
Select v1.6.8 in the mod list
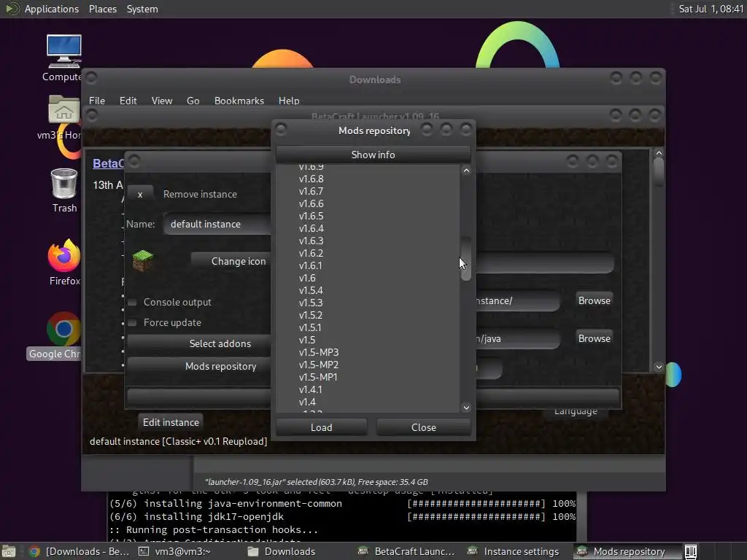click(x=311, y=179)
